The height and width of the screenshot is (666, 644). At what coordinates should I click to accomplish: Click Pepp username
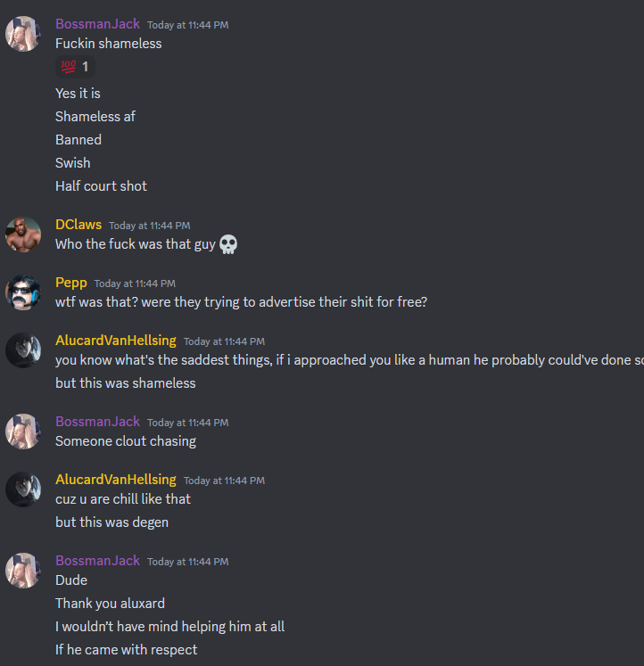tap(71, 283)
